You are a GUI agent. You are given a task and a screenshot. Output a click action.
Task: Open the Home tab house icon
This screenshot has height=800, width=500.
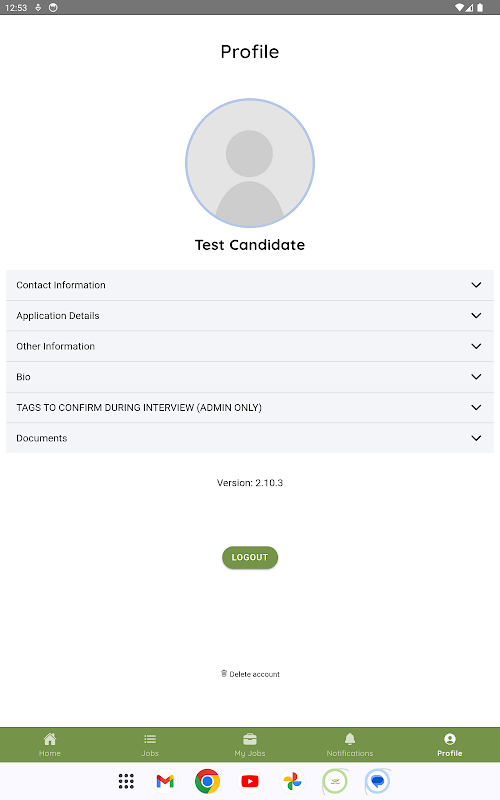tap(49, 739)
